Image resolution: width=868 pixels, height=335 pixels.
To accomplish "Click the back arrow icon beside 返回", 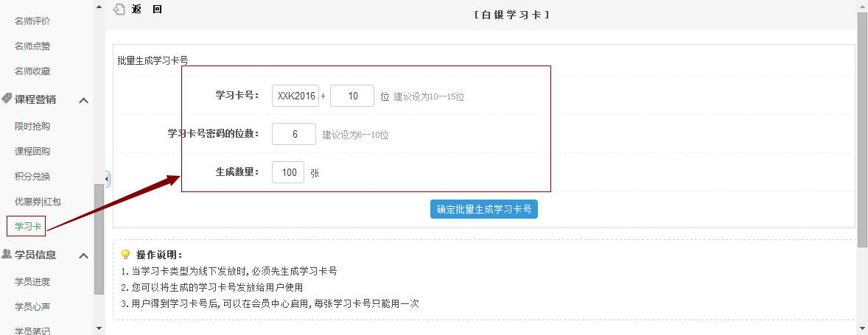I will (119, 10).
